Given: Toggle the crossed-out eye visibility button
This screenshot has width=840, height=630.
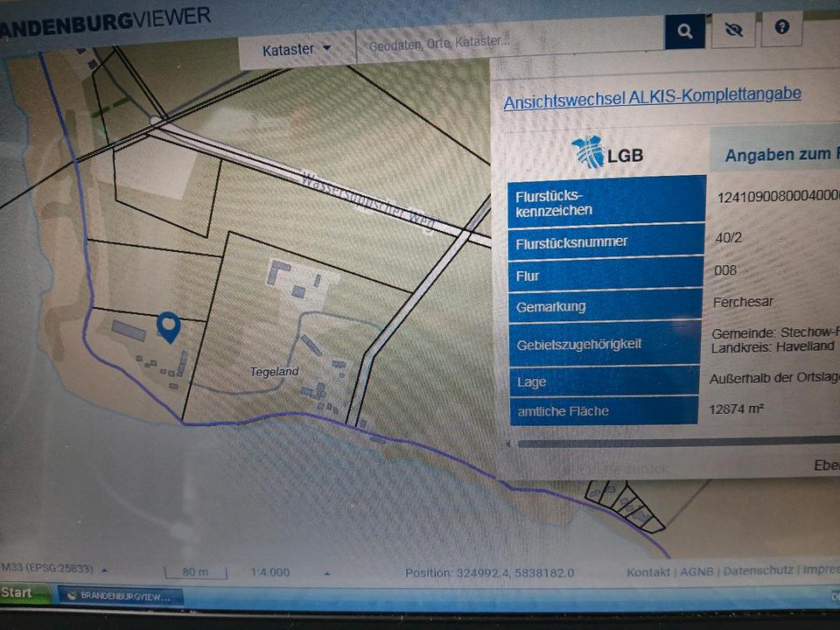Looking at the screenshot, I should (x=733, y=30).
